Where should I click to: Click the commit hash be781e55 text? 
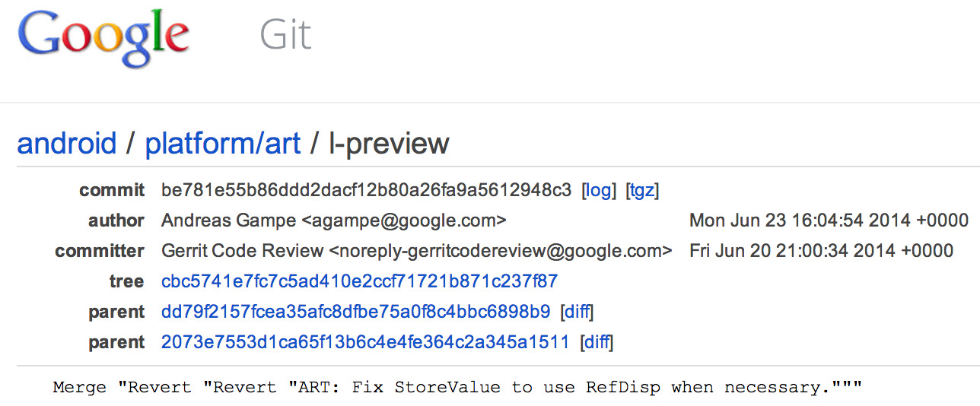366,190
